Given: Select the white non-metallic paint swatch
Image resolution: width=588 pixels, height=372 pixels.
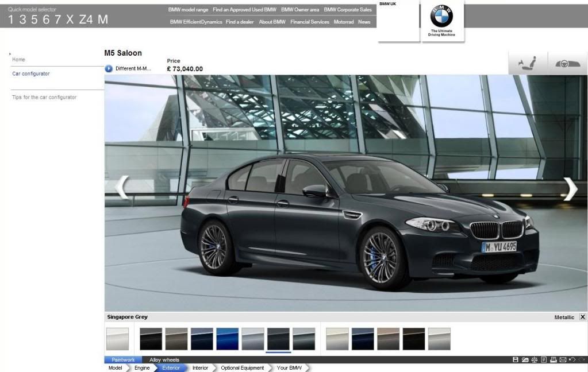Looking at the screenshot, I should point(117,339).
